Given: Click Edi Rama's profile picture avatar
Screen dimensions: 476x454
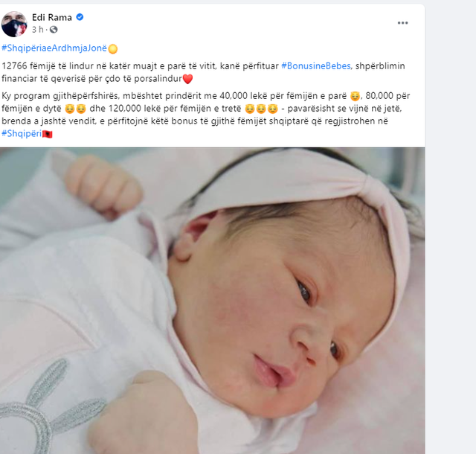Looking at the screenshot, I should pyautogui.click(x=14, y=24).
